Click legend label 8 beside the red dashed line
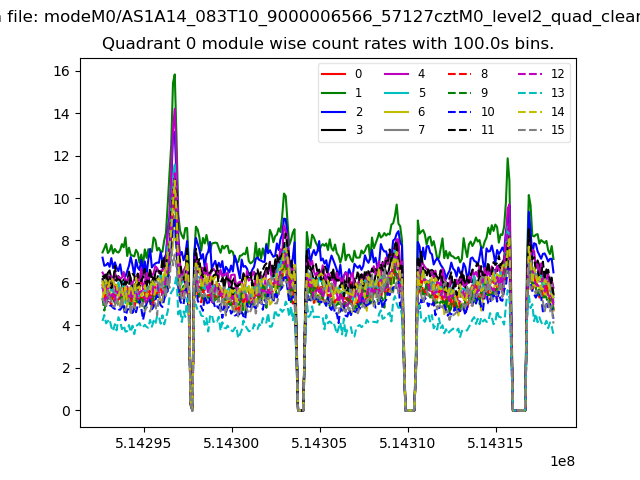 click(484, 74)
